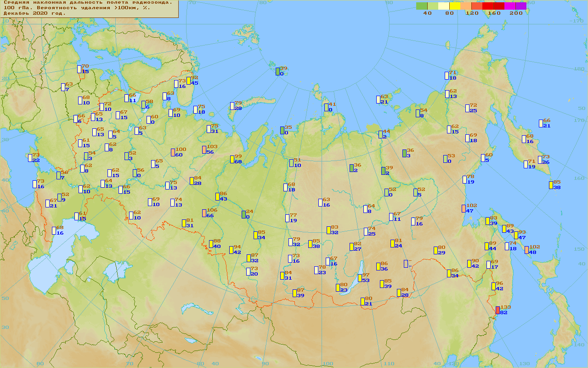Select the marker labeled 80 / 21
Screen dimensions: 588x368
tap(363, 301)
